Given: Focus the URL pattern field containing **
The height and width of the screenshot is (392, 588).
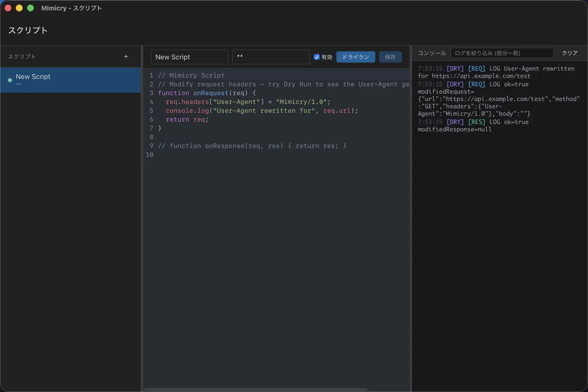Looking at the screenshot, I should [x=271, y=57].
